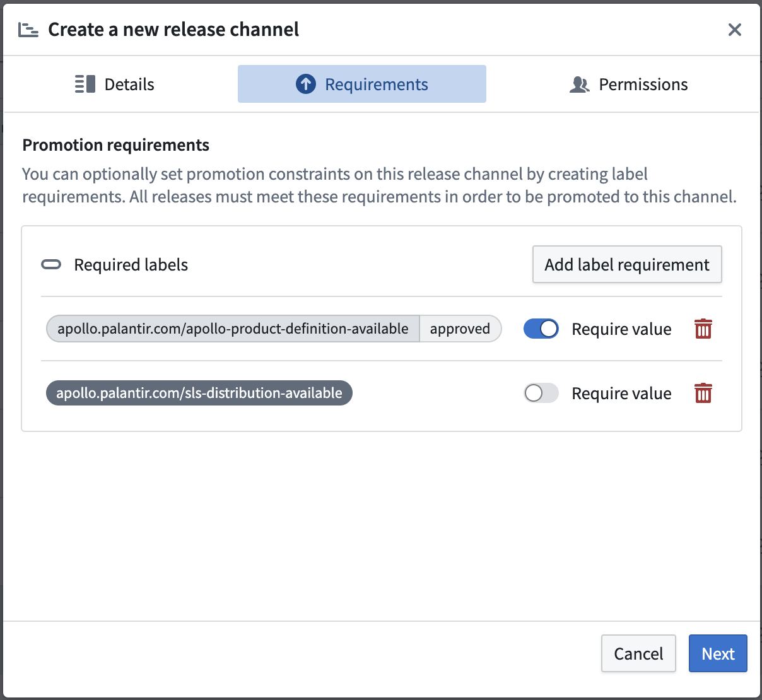The width and height of the screenshot is (762, 700).
Task: Select the Requirements tab label
Action: click(x=376, y=85)
